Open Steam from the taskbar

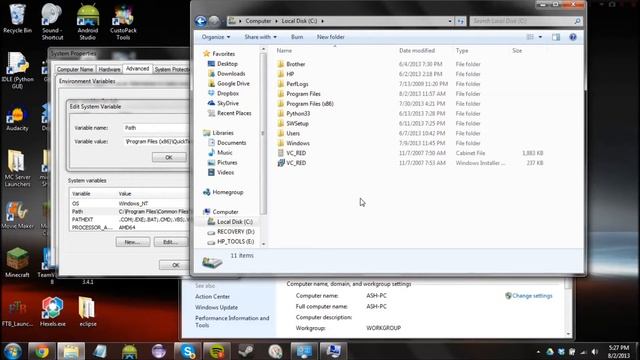tap(246, 351)
